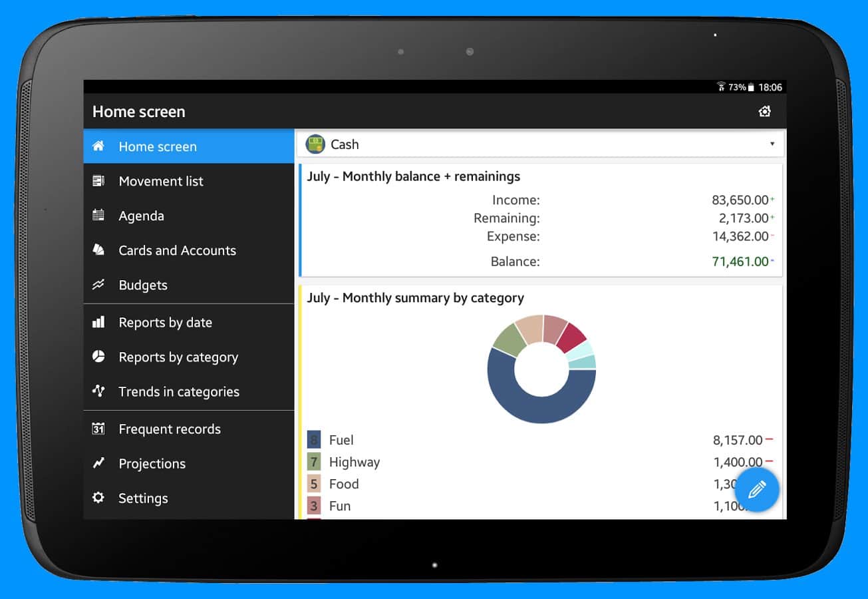The image size is (868, 599).
Task: Open the Frequent records menu item
Action: (169, 429)
